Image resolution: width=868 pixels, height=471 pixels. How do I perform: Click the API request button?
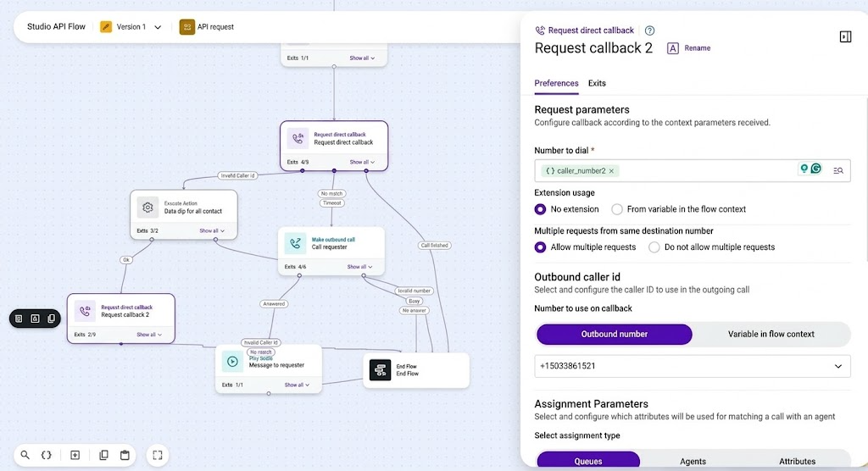pyautogui.click(x=207, y=26)
